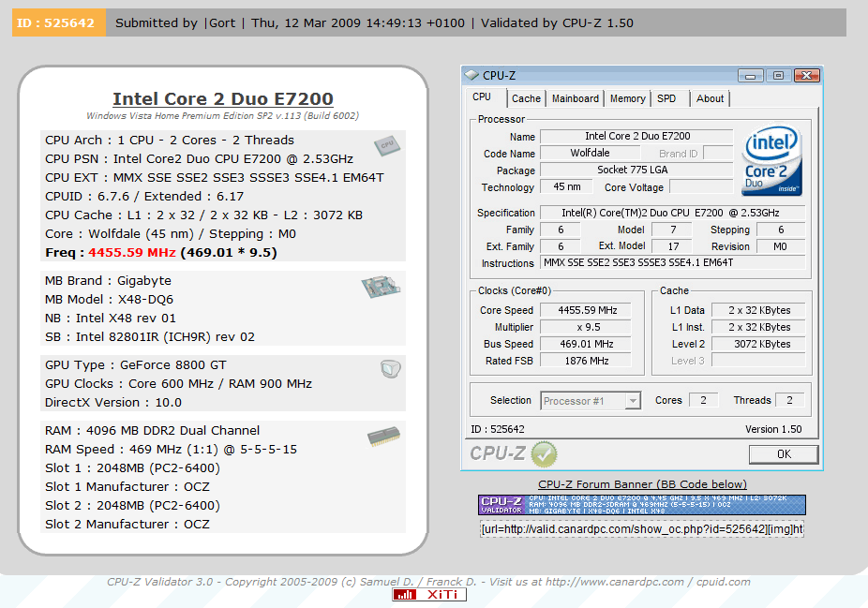This screenshot has height=608, width=868.
Task: Open the Cache tab
Action: point(526,98)
